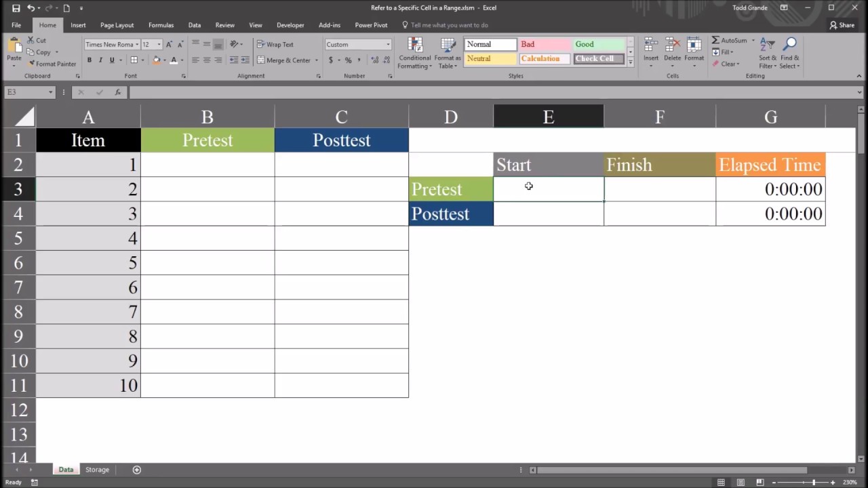Open the Sort & Filter menu
The height and width of the screenshot is (488, 868).
(768, 53)
